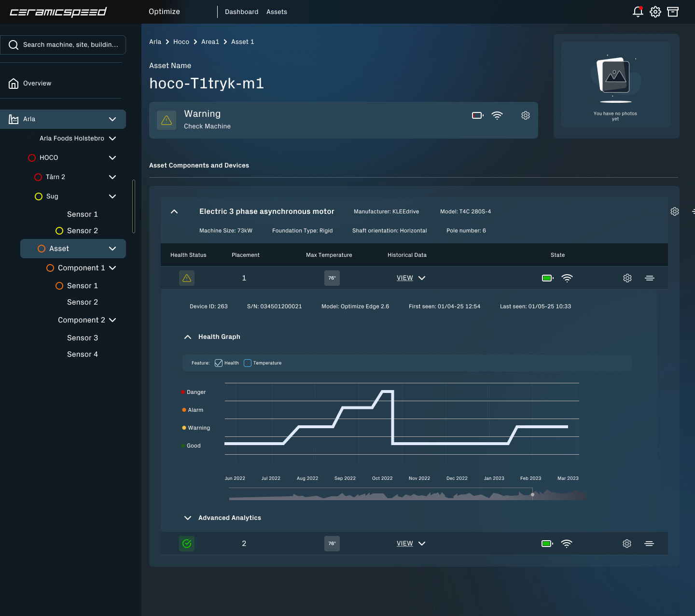Click the menu lines icon for placement 2
The height and width of the screenshot is (616, 695).
(x=649, y=544)
